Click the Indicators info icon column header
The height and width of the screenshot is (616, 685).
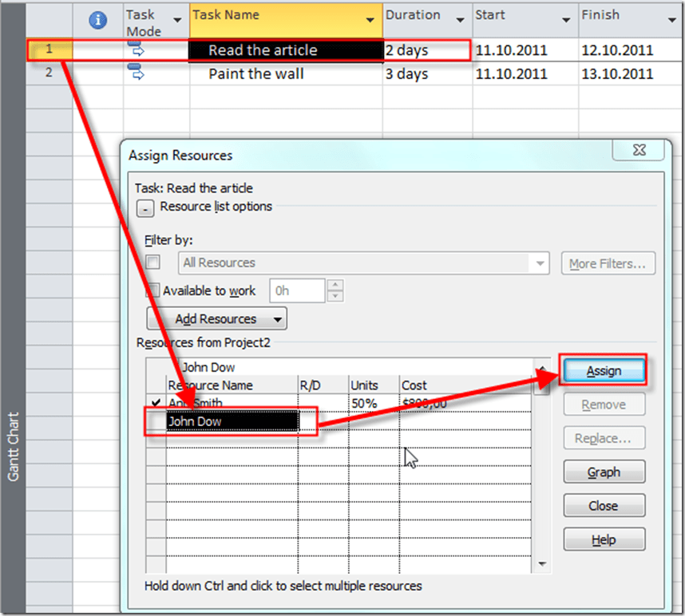(98, 21)
